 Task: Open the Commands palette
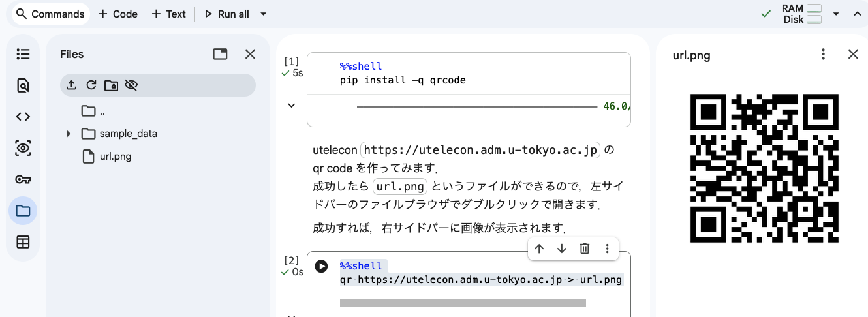point(50,14)
